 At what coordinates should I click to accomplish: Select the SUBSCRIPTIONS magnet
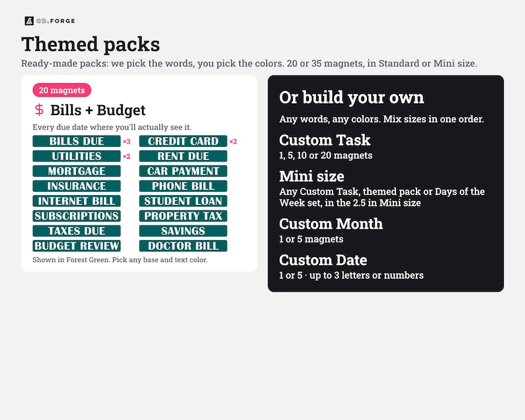point(77,216)
